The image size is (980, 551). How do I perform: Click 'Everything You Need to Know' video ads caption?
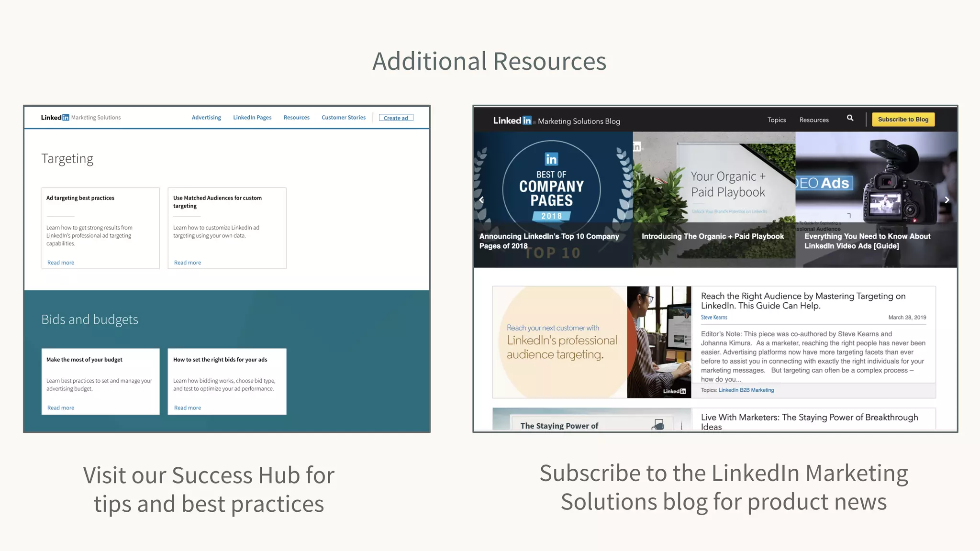tap(867, 241)
